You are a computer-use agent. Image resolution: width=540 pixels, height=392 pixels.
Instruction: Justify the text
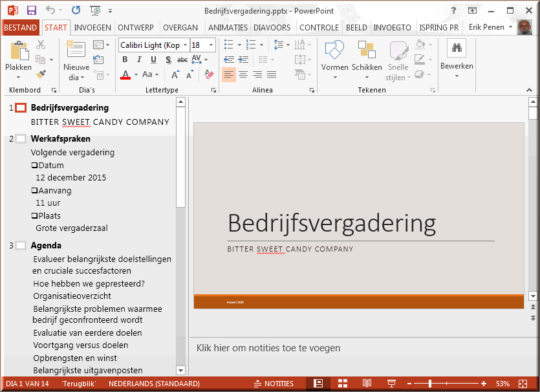[272, 74]
